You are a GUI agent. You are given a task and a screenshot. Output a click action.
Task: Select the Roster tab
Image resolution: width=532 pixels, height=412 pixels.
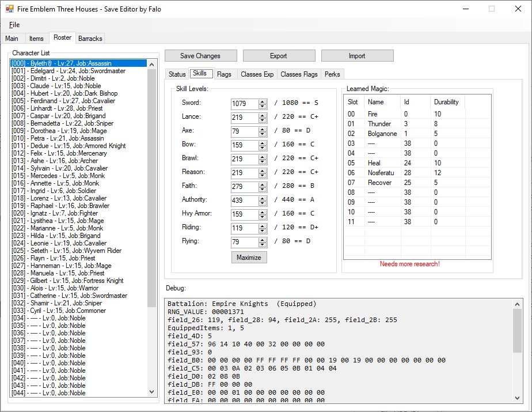point(62,37)
